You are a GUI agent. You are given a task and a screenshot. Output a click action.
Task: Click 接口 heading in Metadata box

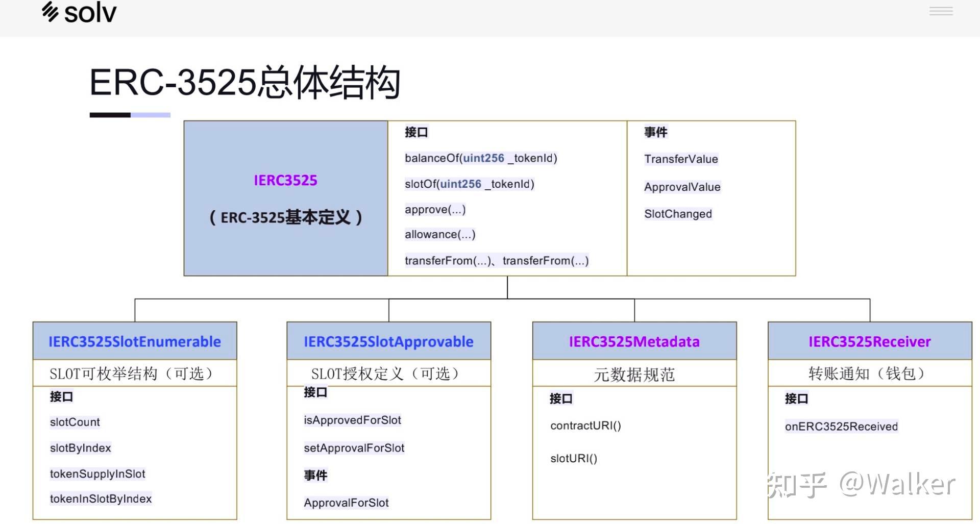561,398
